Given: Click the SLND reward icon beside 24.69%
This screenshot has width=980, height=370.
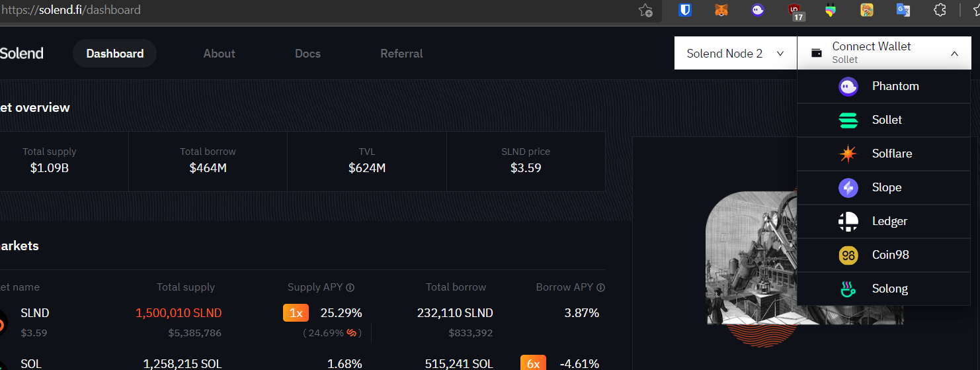Looking at the screenshot, I should point(352,332).
